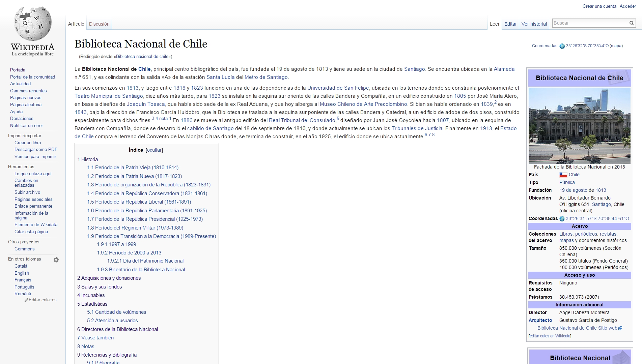The width and height of the screenshot is (642, 364).
Task: Hide the Índice with ocultar toggle
Action: tap(154, 150)
